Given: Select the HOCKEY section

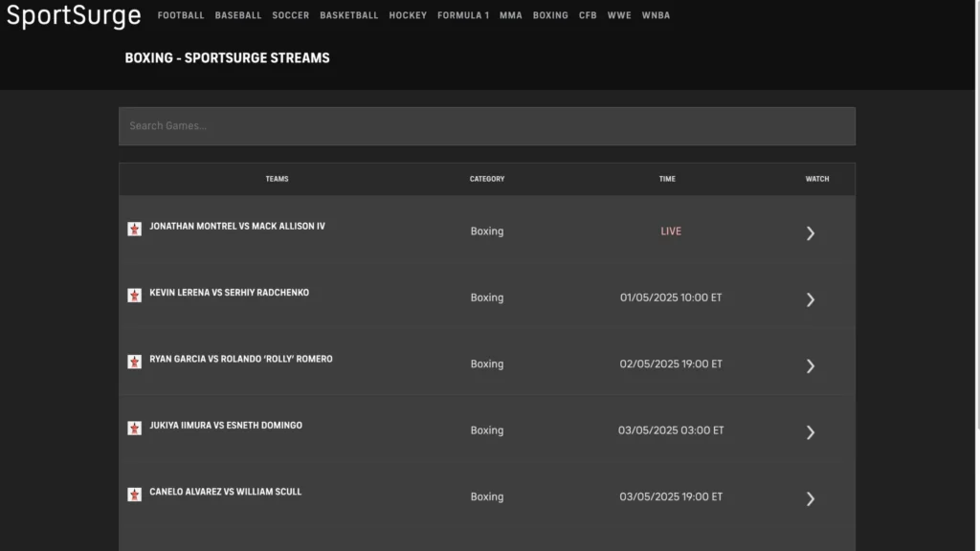Looking at the screenshot, I should click(408, 15).
